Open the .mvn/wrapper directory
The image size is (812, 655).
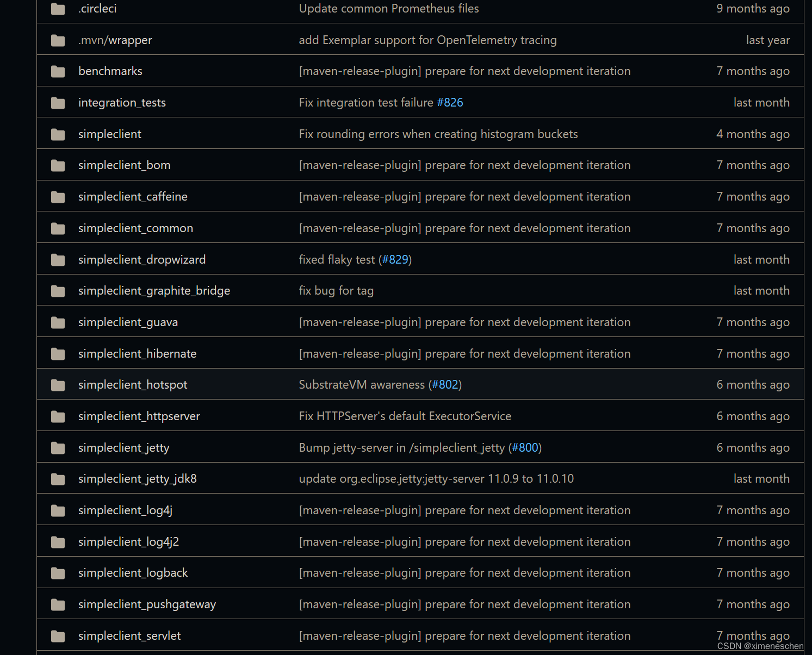pos(115,40)
